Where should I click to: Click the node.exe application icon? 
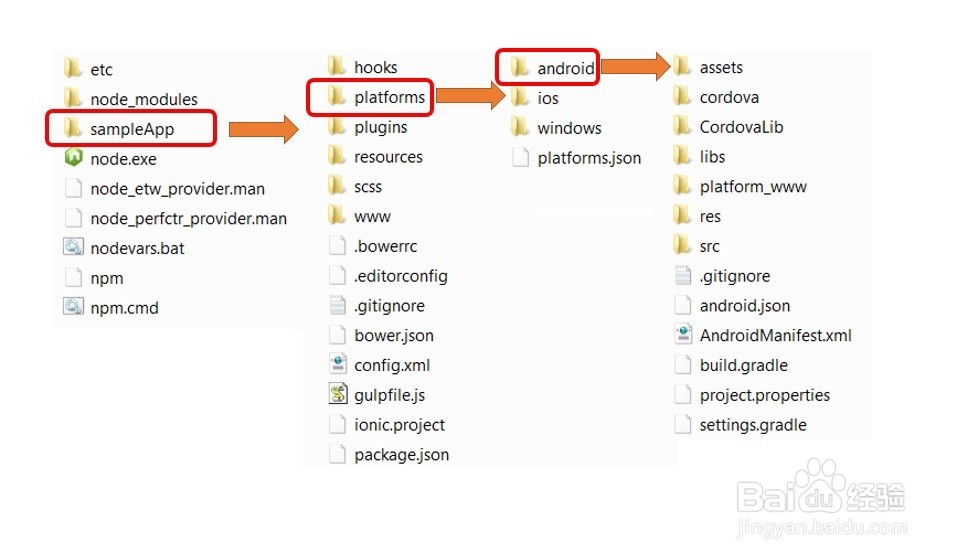click(x=73, y=158)
